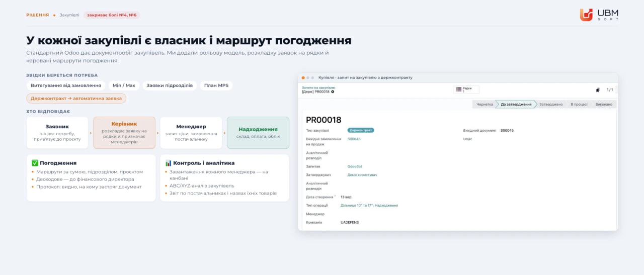This screenshot has height=275, width=644.
Task: Click the Витягування від замовлення pill
Action: click(x=66, y=85)
